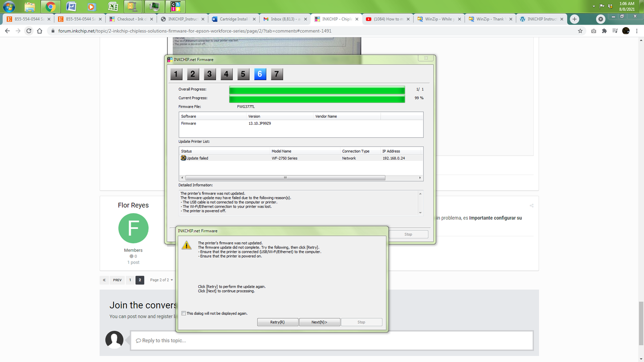Image resolution: width=644 pixels, height=362 pixels.
Task: Switch to the INKCHIP_Instruc tab
Action: [183, 19]
